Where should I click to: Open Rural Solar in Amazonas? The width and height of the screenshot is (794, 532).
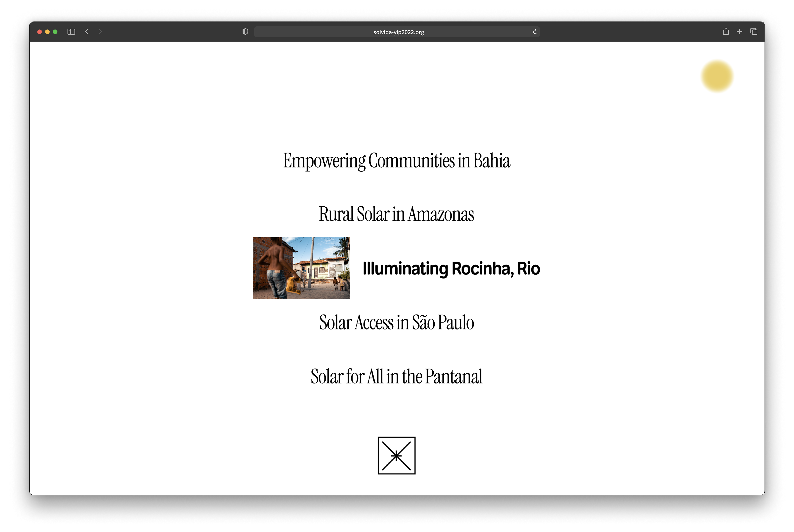pos(396,214)
